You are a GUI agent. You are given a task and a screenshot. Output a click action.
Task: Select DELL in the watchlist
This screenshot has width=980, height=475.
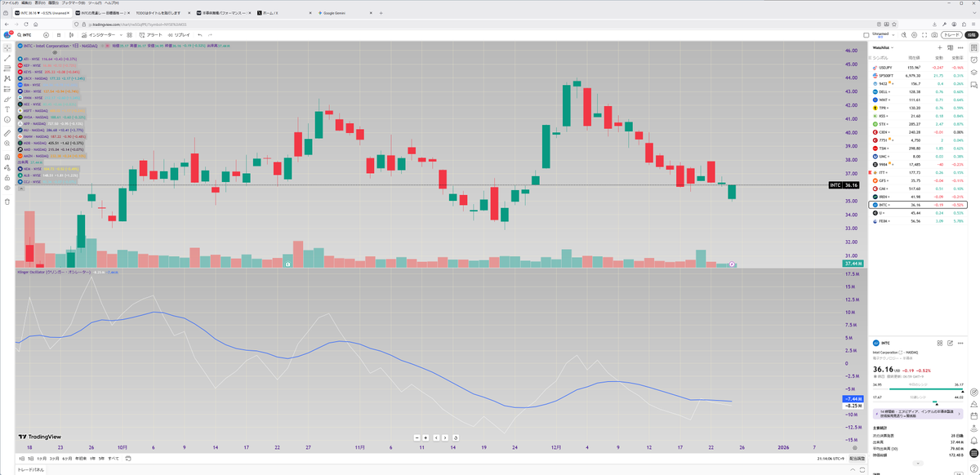(917, 91)
